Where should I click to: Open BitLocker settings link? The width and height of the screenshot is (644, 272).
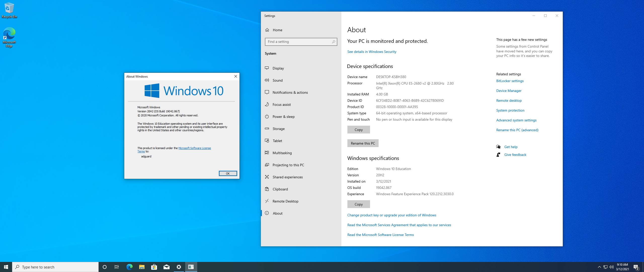click(510, 81)
